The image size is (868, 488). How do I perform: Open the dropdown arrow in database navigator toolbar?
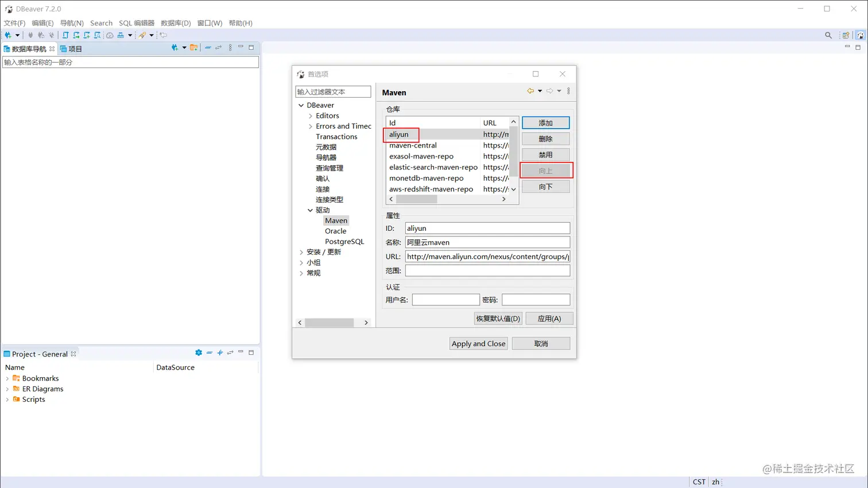(x=184, y=48)
